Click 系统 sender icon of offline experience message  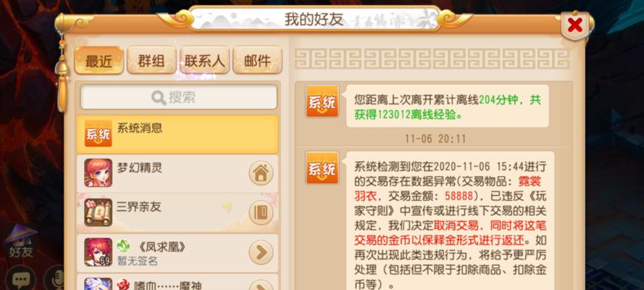point(322,101)
